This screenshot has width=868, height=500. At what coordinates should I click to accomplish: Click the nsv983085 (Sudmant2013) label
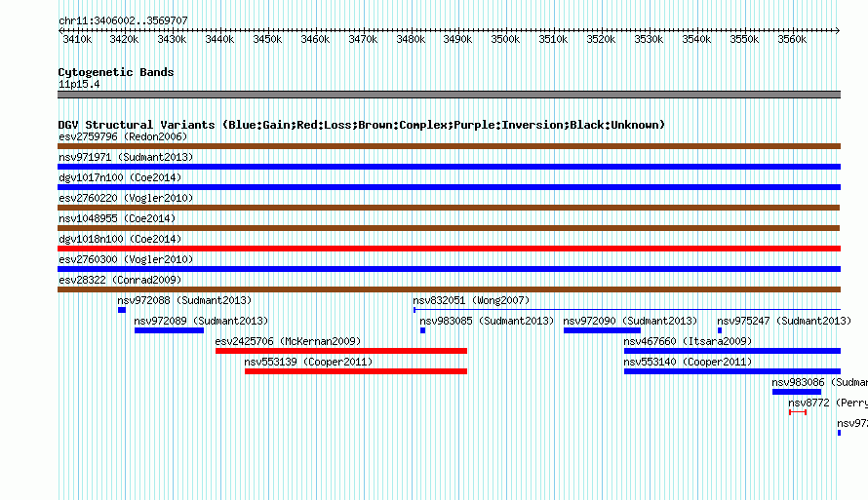tap(487, 321)
